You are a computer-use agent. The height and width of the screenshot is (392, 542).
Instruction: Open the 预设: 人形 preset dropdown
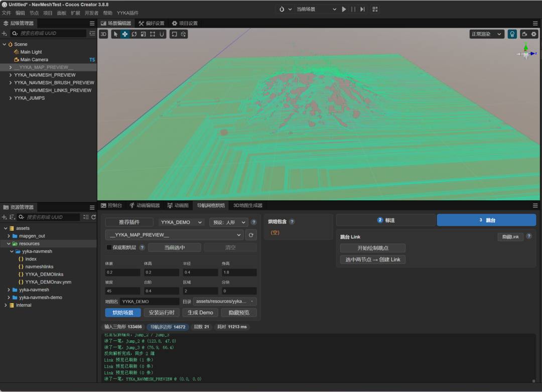(x=229, y=222)
